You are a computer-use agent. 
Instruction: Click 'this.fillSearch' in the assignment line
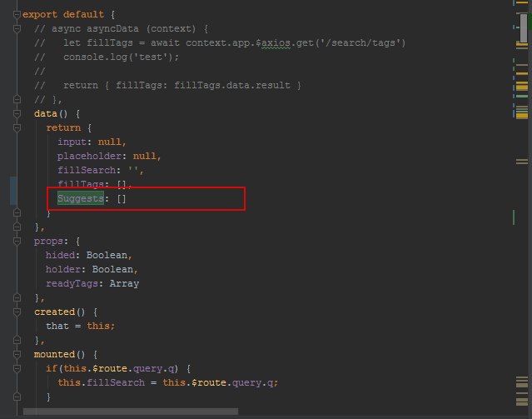click(101, 382)
